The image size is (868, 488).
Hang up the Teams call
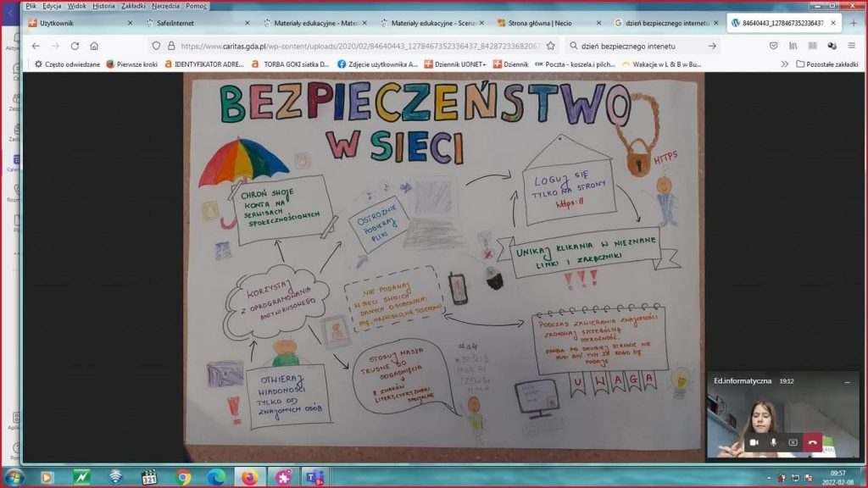[812, 442]
